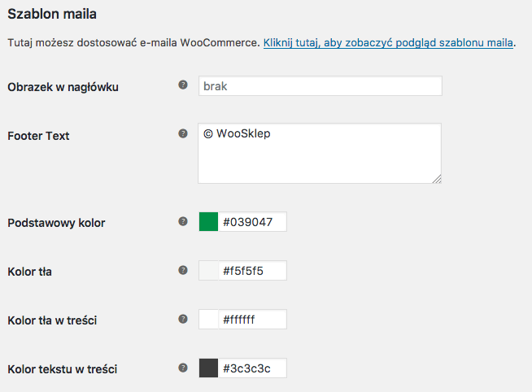The image size is (532, 392).
Task: Open the green Podstawowy kolor swatch
Action: [x=208, y=222]
